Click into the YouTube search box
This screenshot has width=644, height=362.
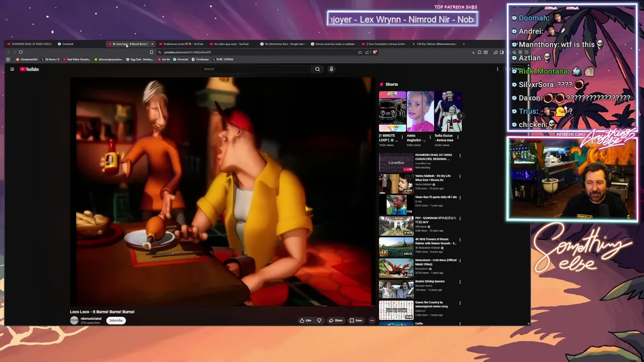pos(257,69)
